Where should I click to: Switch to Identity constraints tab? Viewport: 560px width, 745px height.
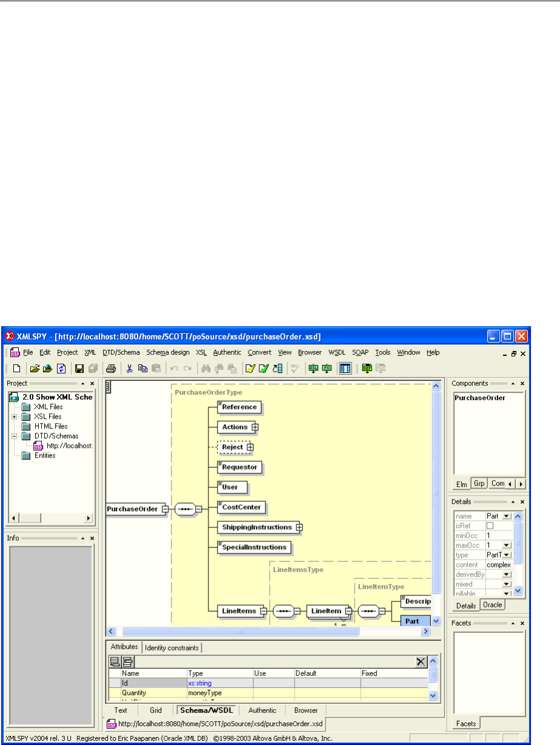(x=173, y=647)
